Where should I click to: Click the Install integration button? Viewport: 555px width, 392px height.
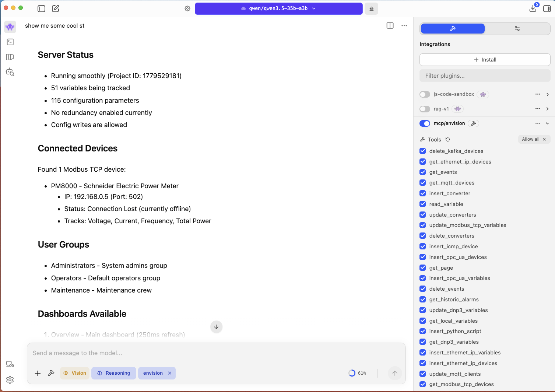pos(485,60)
